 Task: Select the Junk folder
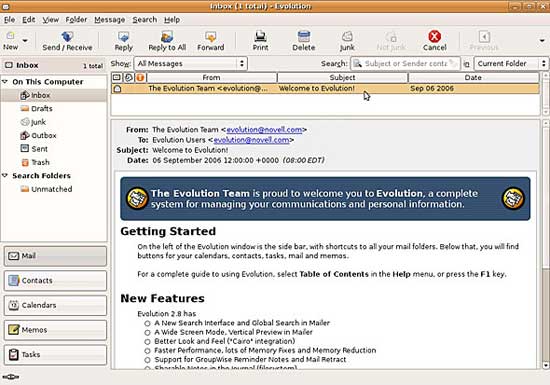click(33, 122)
